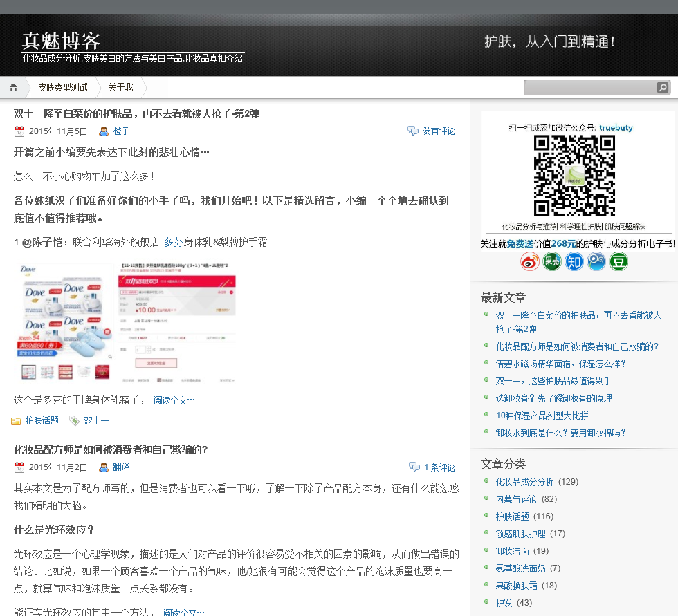Open recent article 10种保湿产品剂型大比拼
The height and width of the screenshot is (616, 678).
pyautogui.click(x=542, y=416)
